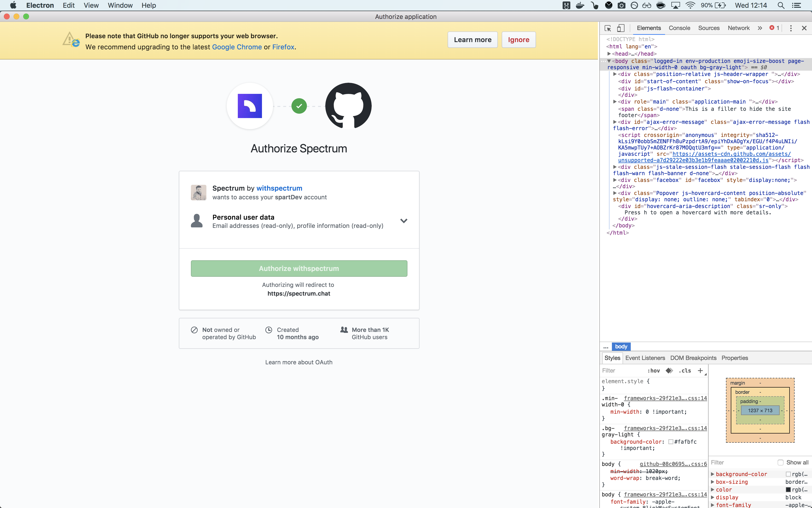Image resolution: width=812 pixels, height=508 pixels.
Task: Open the DOM Breakpoints tab
Action: 693,358
